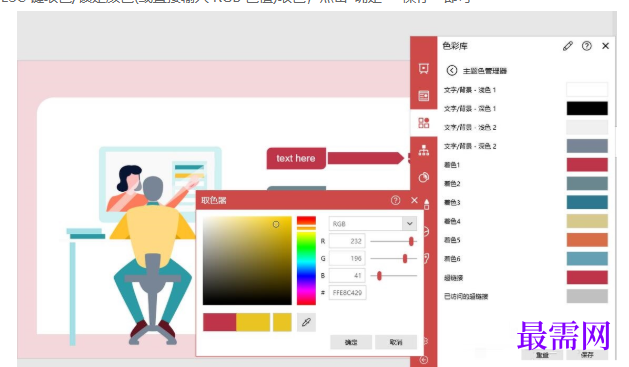Click the G slider handle

tap(405, 259)
